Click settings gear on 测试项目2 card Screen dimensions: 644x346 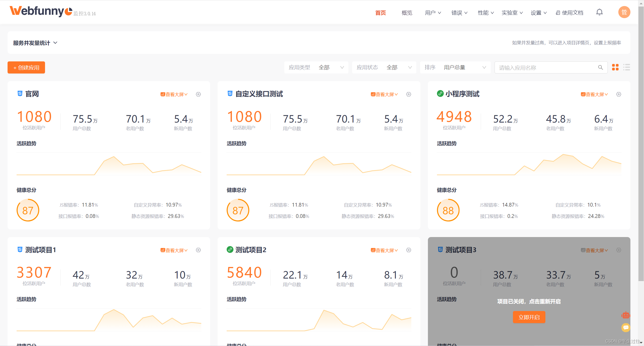(x=409, y=250)
